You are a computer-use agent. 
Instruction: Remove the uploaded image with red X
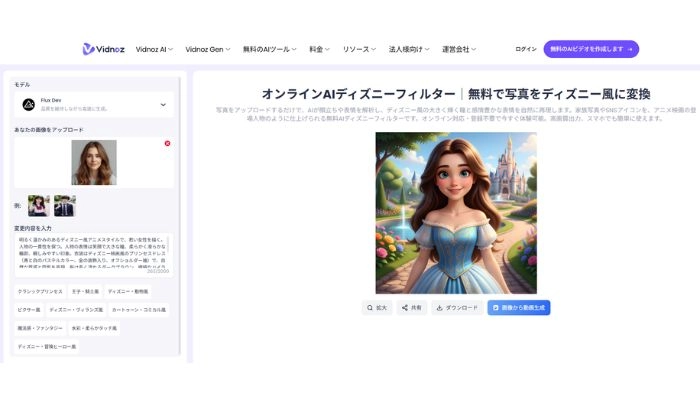pos(167,143)
